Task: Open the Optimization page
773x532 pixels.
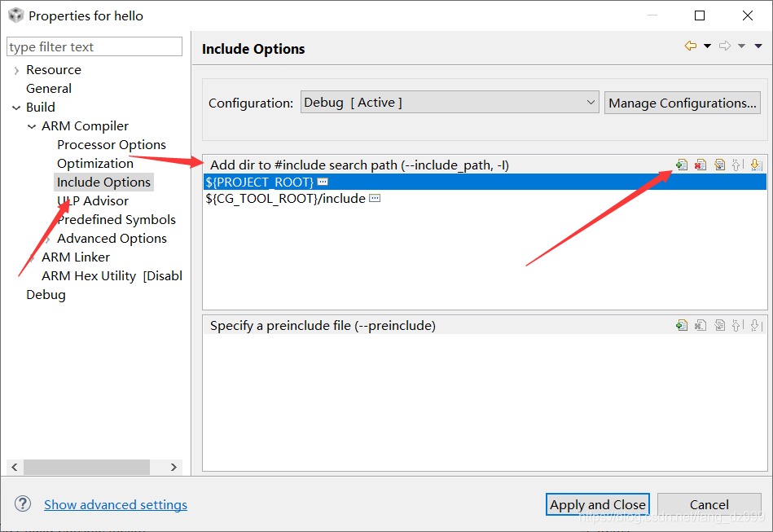Action: [x=95, y=164]
